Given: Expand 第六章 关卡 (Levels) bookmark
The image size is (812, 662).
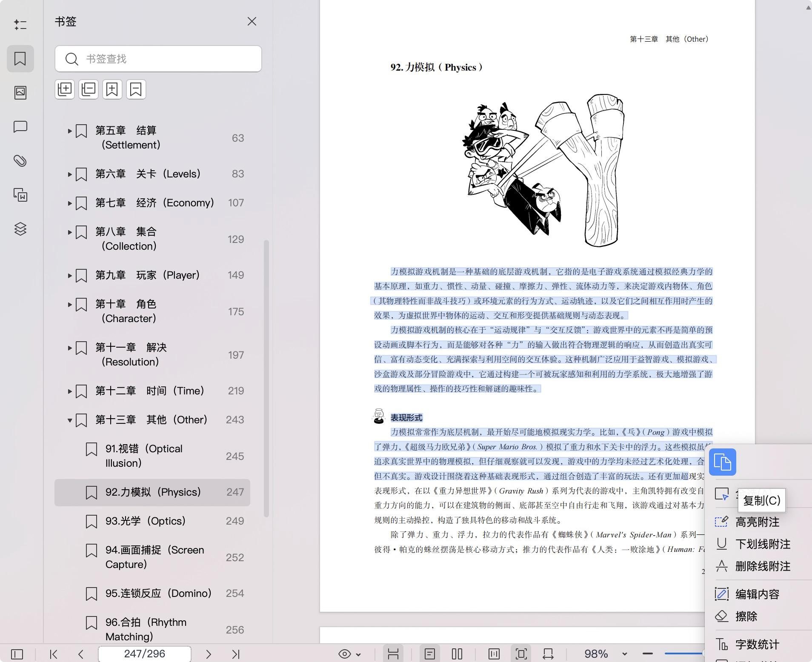Looking at the screenshot, I should pos(70,174).
